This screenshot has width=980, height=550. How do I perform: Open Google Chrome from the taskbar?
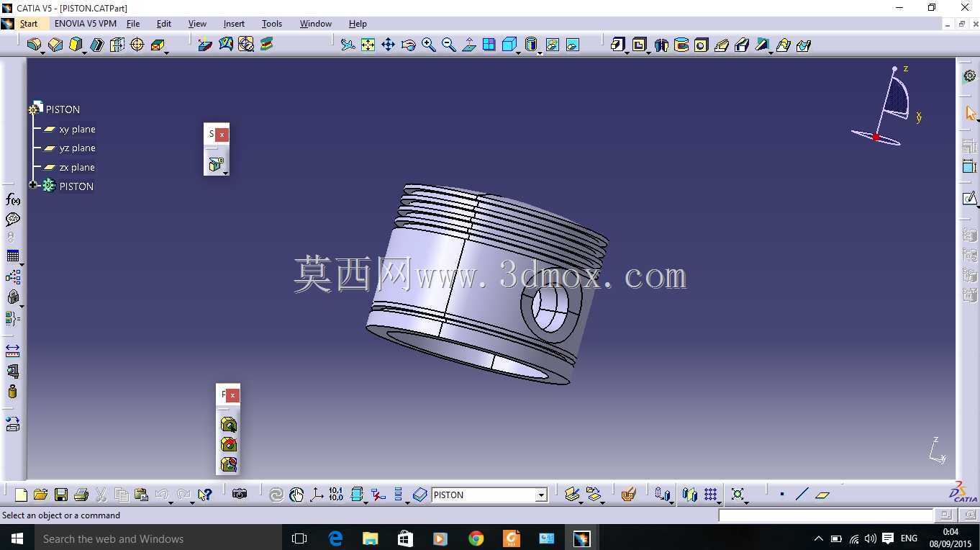click(x=476, y=538)
